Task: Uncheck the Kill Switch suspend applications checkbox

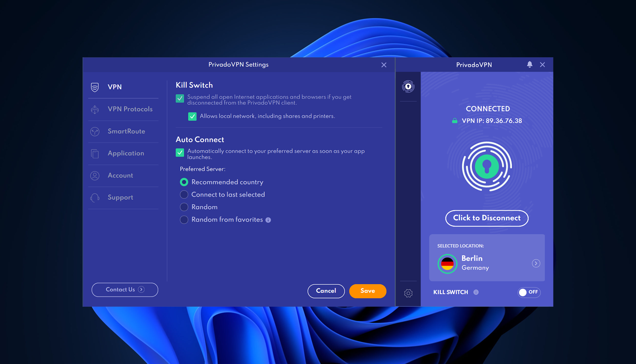Action: pyautogui.click(x=180, y=98)
